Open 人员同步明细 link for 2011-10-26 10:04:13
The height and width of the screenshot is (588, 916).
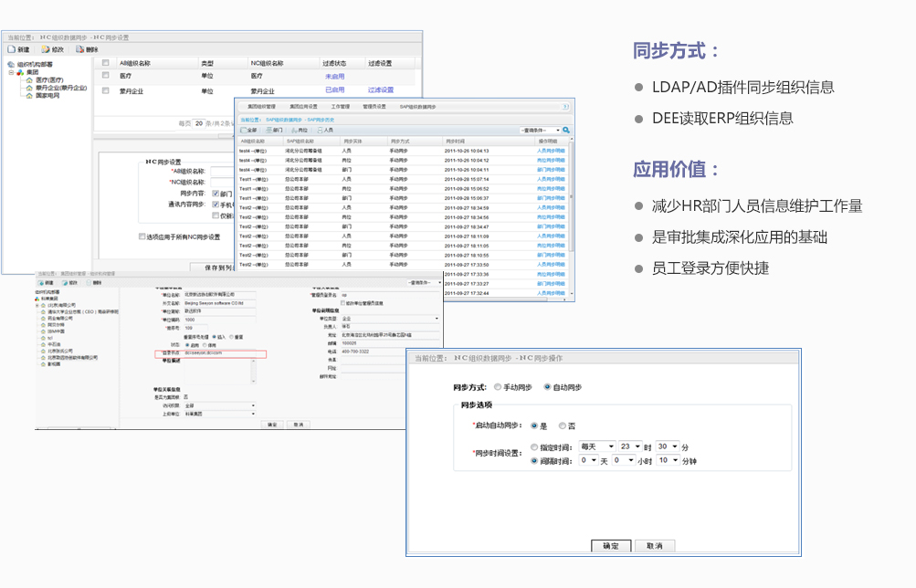point(551,151)
